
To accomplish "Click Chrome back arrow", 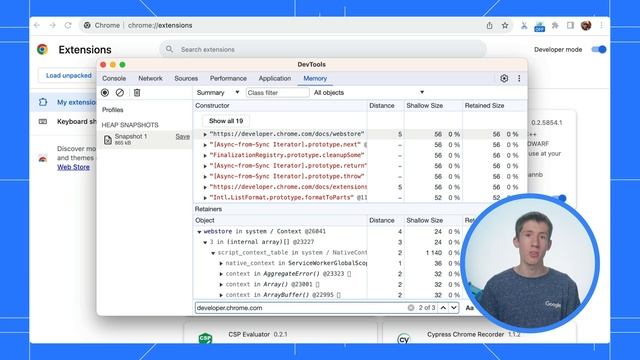I will [x=37, y=25].
